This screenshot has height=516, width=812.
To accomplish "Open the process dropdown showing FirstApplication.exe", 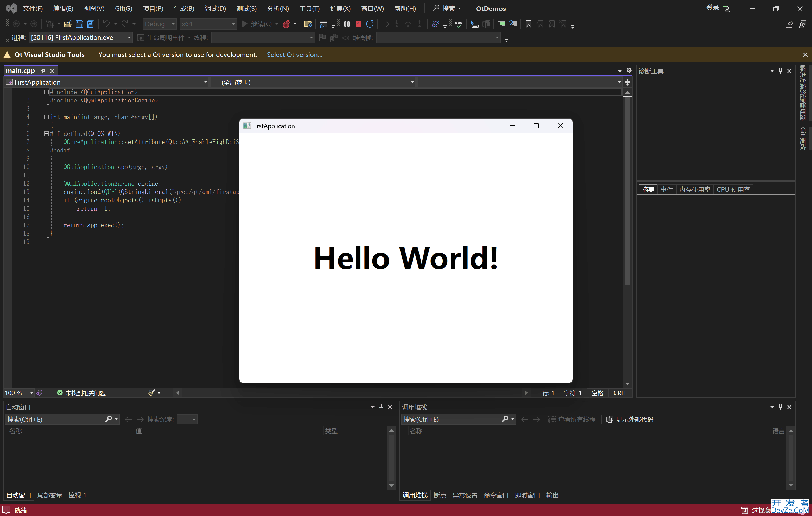I will point(81,37).
